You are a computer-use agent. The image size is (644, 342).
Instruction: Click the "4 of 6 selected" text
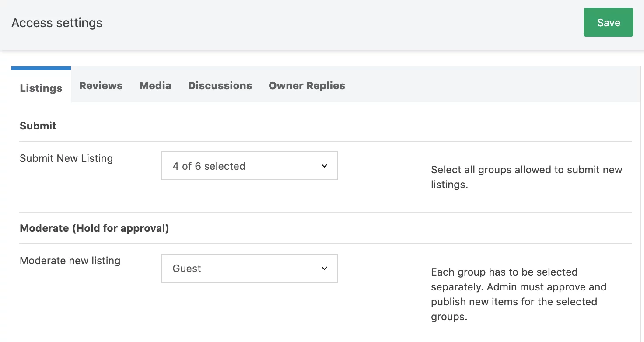[209, 166]
